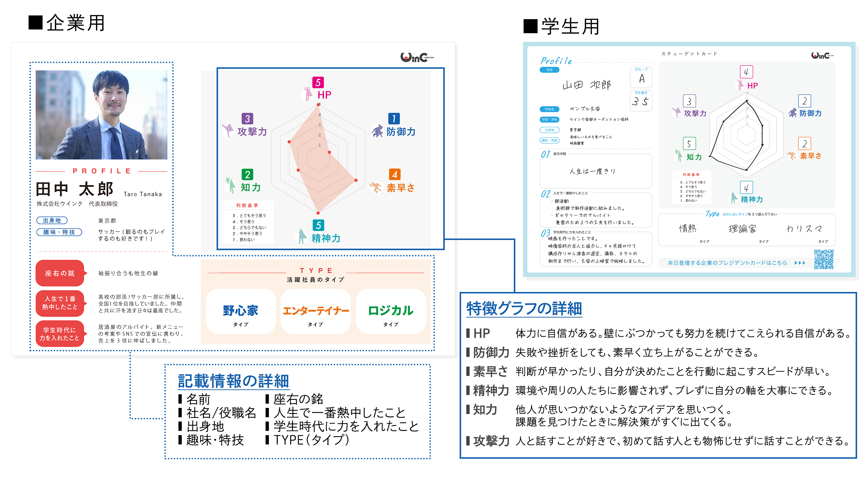
Task: Open the 本日登壇する企業のプレジデントカードはこちら link
Action: [x=727, y=263]
